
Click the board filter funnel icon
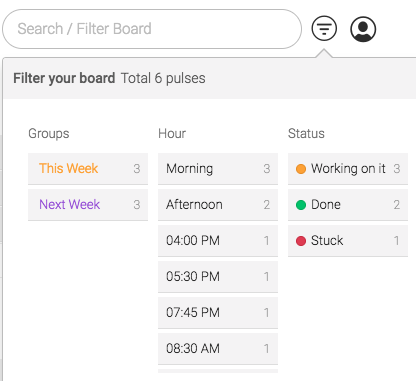coord(324,29)
